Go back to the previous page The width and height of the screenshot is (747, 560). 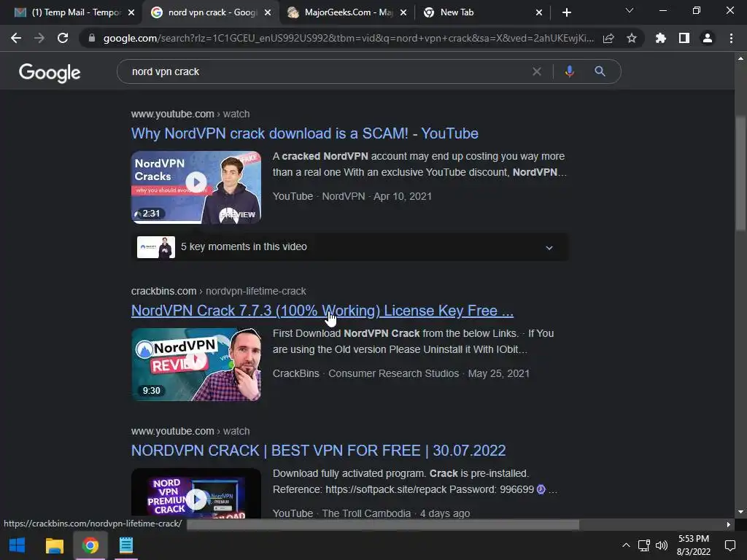pos(16,38)
